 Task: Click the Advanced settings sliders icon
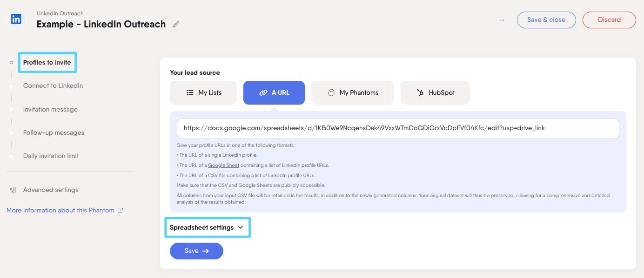(13, 190)
